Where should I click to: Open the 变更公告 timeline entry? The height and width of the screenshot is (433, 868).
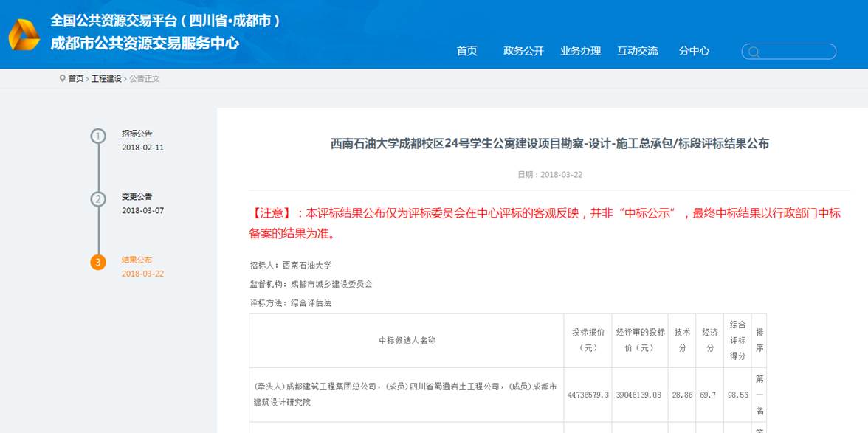click(137, 196)
